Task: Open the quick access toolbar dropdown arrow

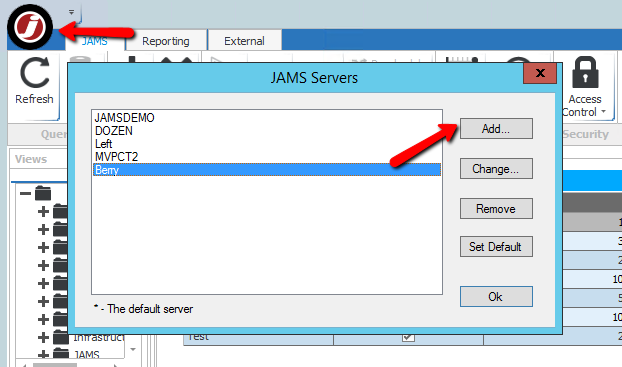Action: tap(71, 12)
